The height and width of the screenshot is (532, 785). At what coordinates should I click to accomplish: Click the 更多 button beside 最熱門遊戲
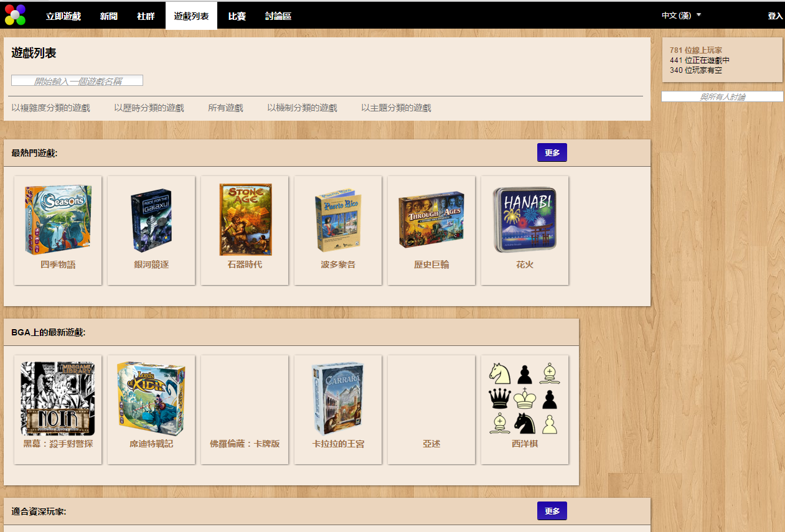click(552, 152)
